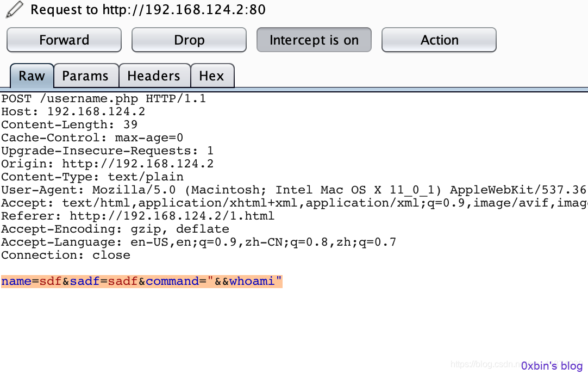Click the Accept-Language header line
Screen dimensions: 588x374
coord(198,242)
